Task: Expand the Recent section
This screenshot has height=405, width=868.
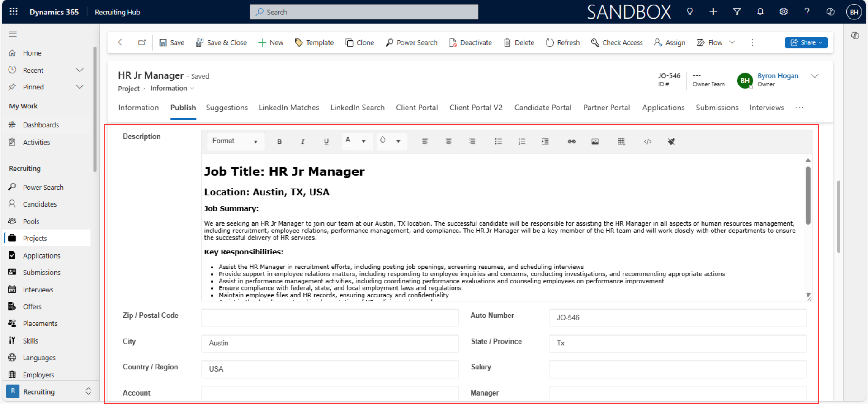Action: (x=80, y=70)
